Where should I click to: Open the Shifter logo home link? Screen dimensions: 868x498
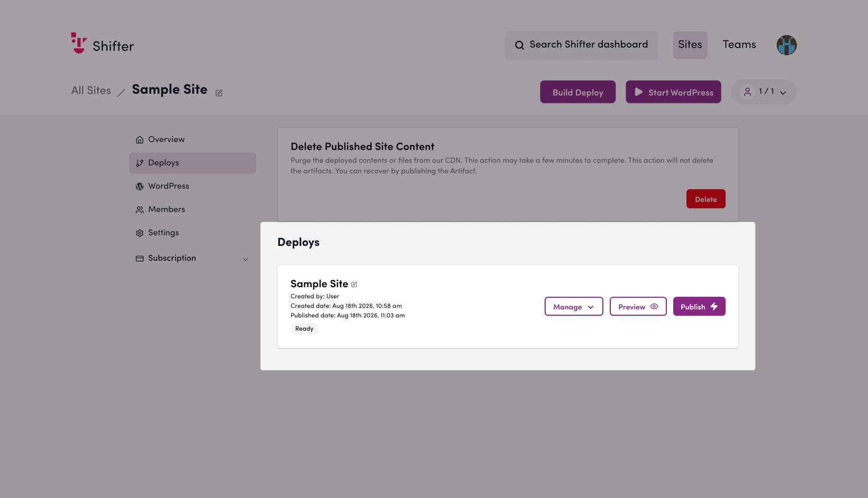tap(103, 45)
